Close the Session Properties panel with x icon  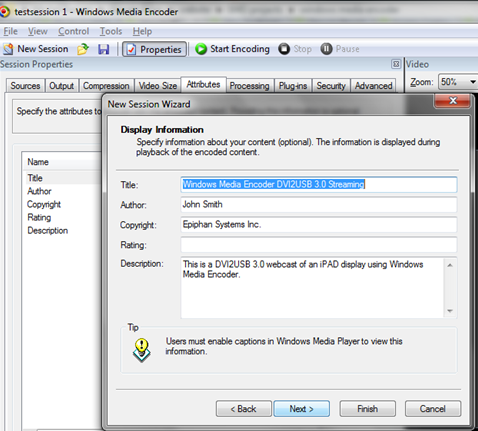pos(396,64)
